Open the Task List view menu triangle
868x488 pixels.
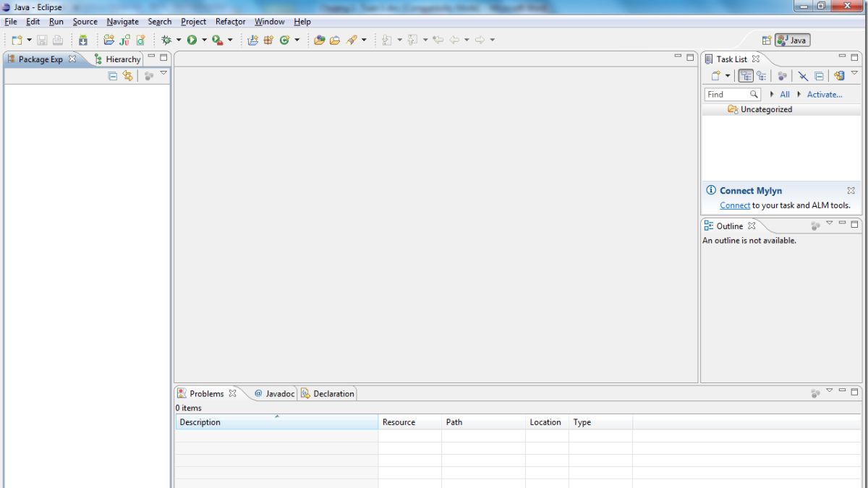(x=854, y=74)
